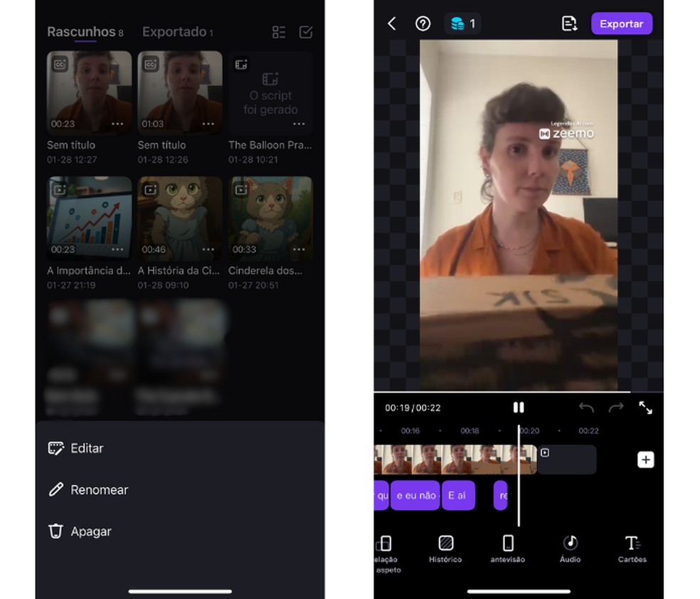This screenshot has height=599, width=700.
Task: Open more options on the 00:46 draft
Action: coord(208,249)
